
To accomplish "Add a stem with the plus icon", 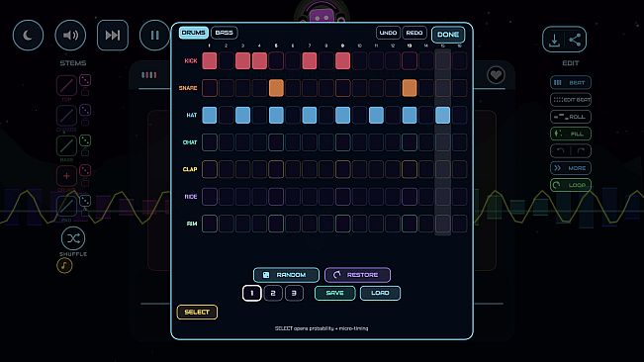I will coord(66,176).
